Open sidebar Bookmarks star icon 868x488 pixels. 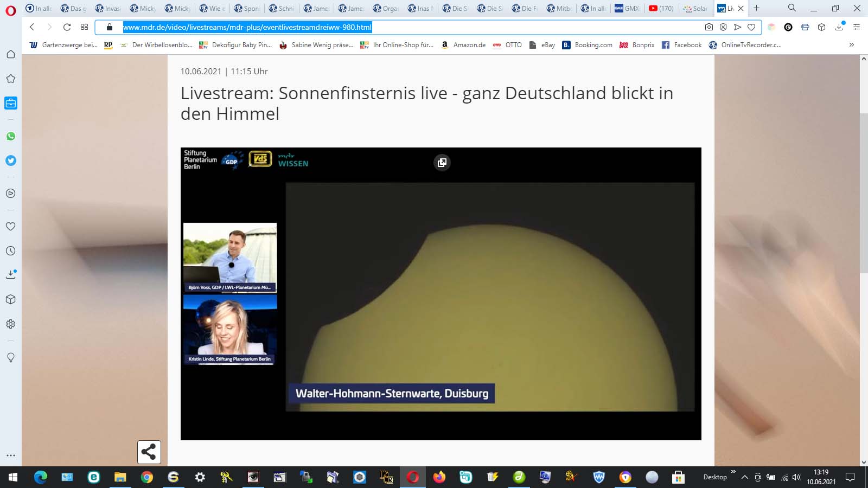[10, 79]
